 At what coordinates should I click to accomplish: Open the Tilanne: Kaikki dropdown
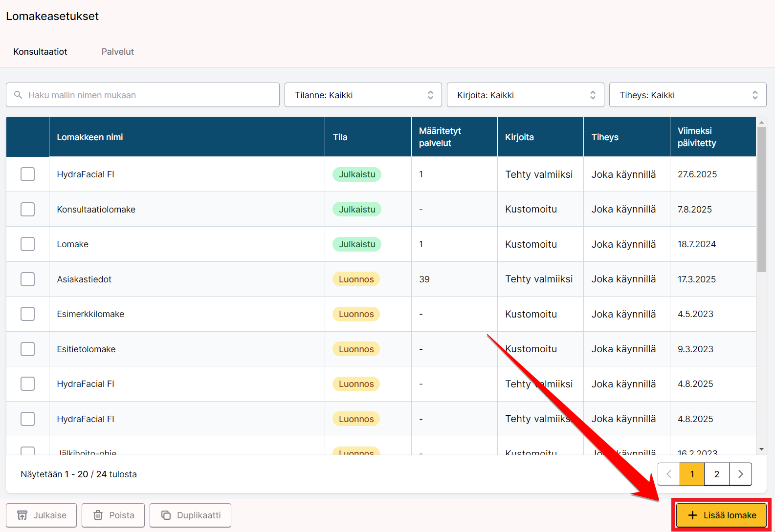363,95
